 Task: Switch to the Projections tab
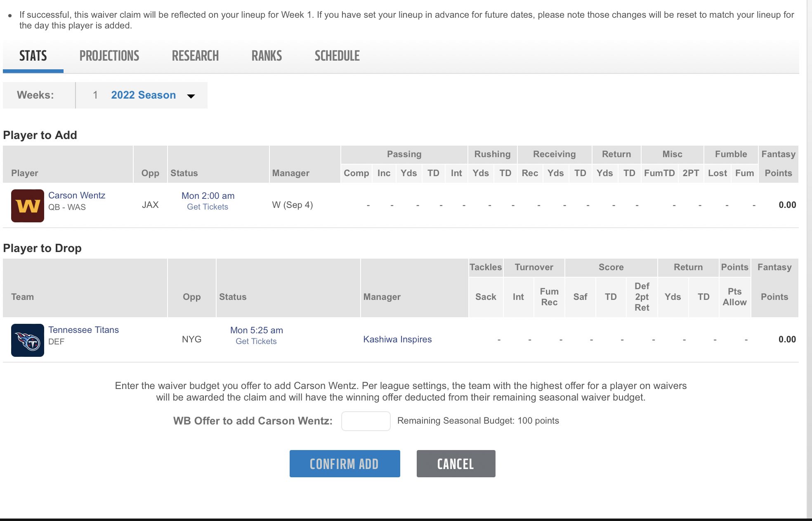pos(109,56)
